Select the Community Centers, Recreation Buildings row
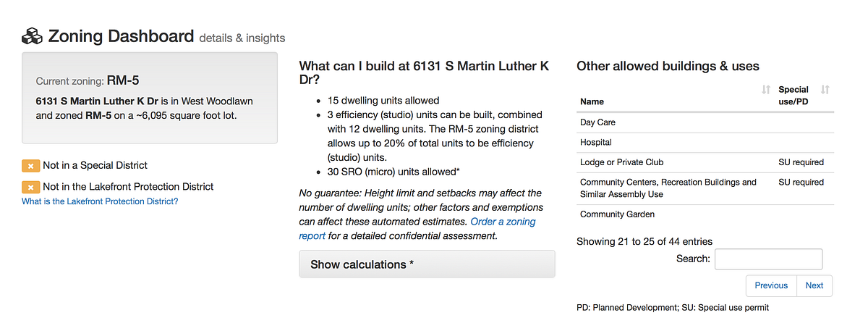 pyautogui.click(x=705, y=188)
